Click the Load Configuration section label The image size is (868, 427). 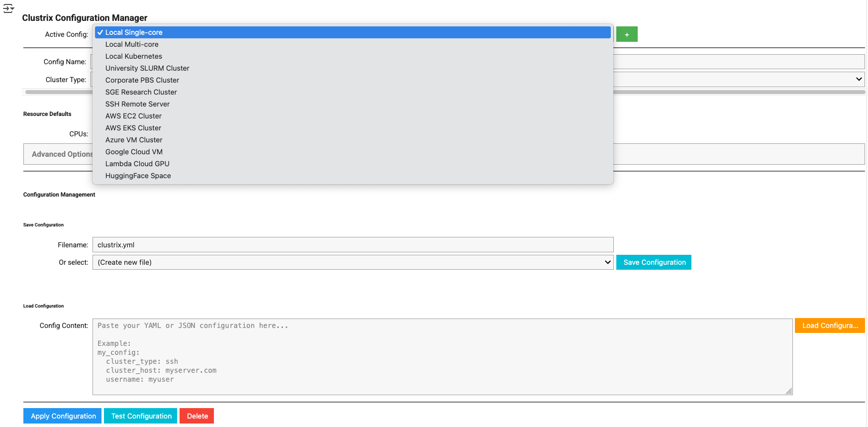(43, 306)
